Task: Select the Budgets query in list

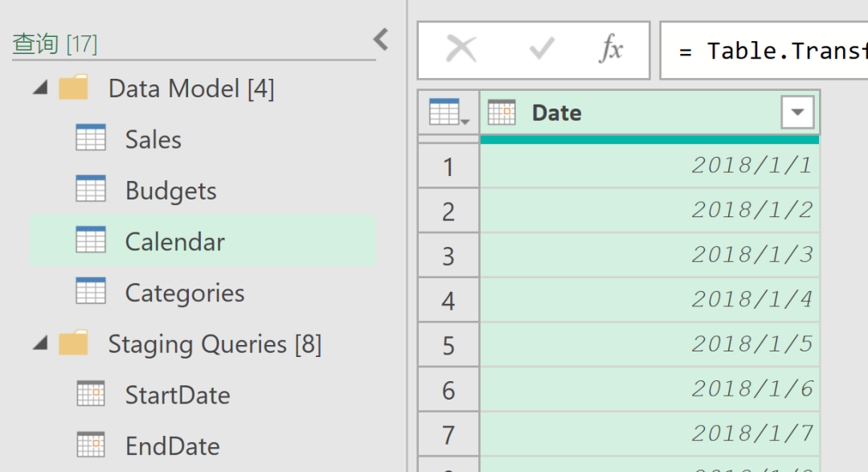Action: 170,191
